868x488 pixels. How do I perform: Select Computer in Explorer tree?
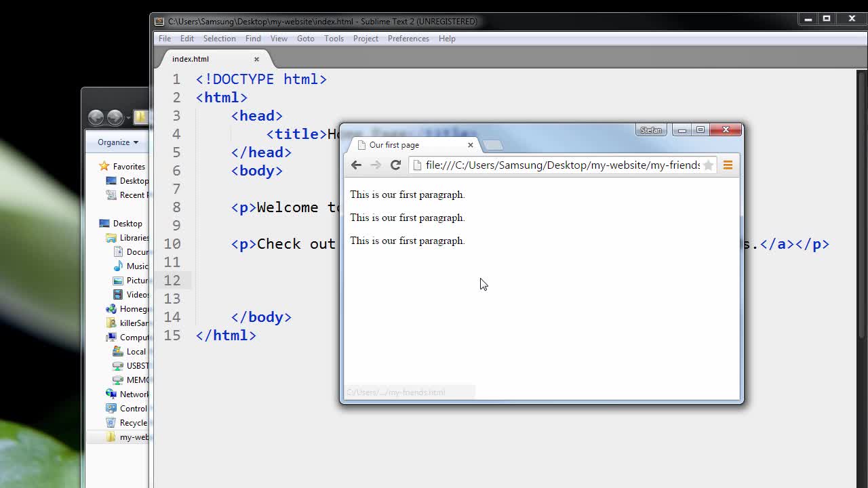click(127, 338)
